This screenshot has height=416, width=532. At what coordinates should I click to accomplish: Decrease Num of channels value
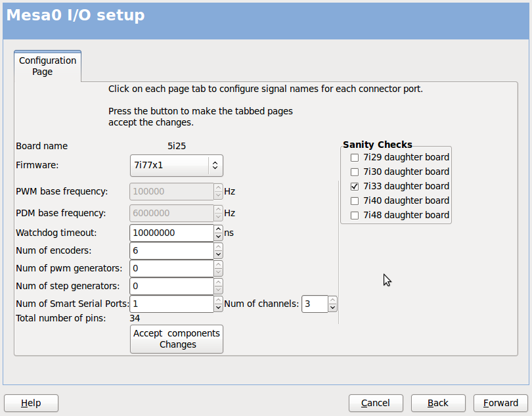(x=332, y=308)
